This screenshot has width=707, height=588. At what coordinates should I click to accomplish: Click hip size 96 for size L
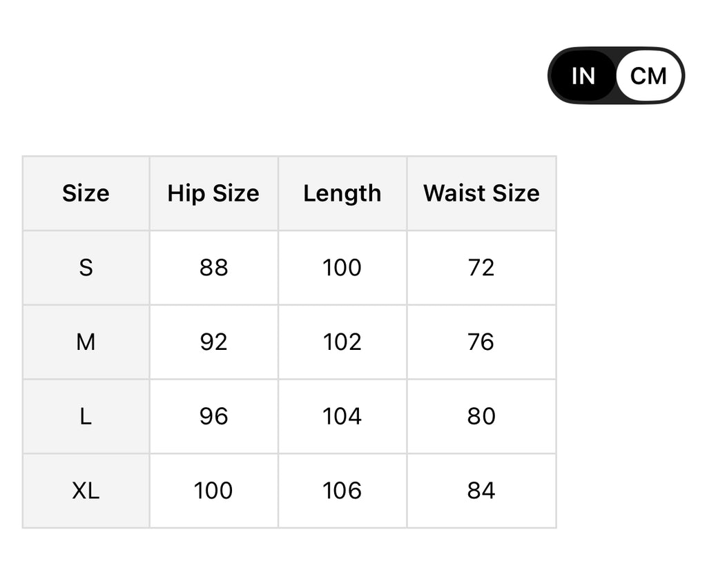pos(213,416)
